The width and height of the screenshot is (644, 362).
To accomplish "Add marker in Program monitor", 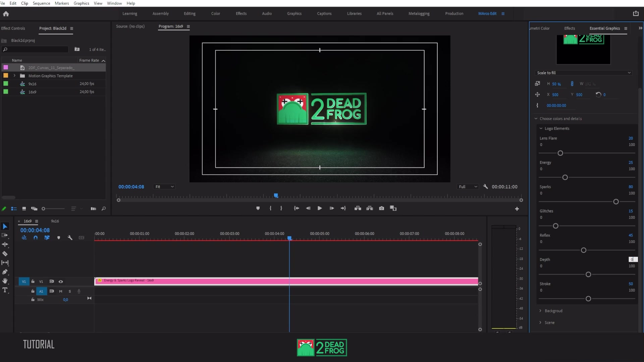I will tap(258, 208).
